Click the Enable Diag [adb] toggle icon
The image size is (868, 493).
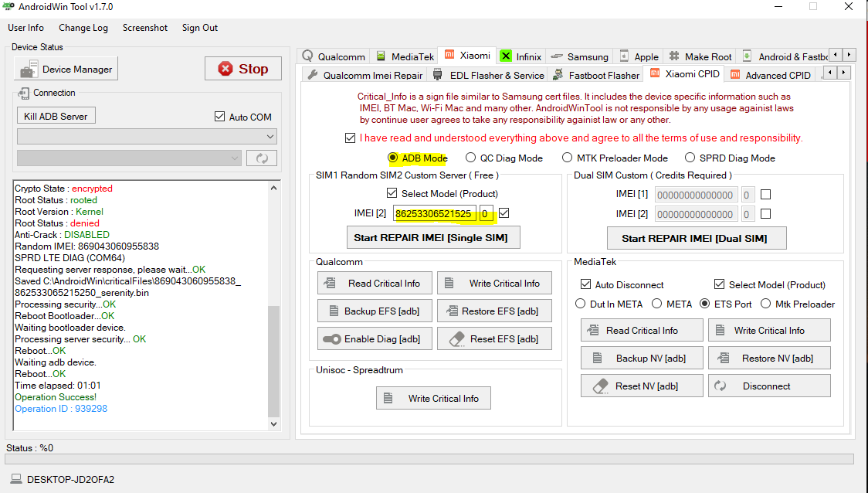tap(332, 339)
